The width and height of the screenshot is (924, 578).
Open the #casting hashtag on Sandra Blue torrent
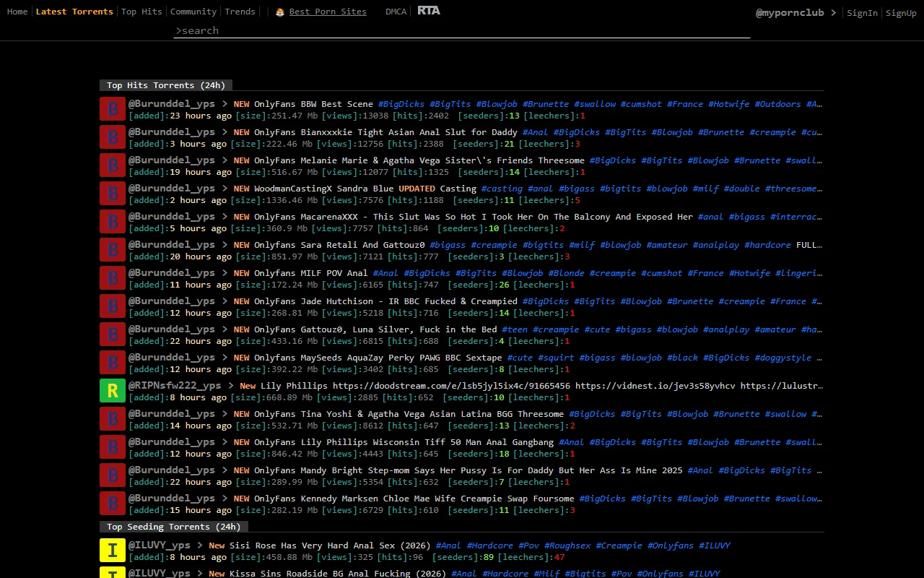coord(502,188)
